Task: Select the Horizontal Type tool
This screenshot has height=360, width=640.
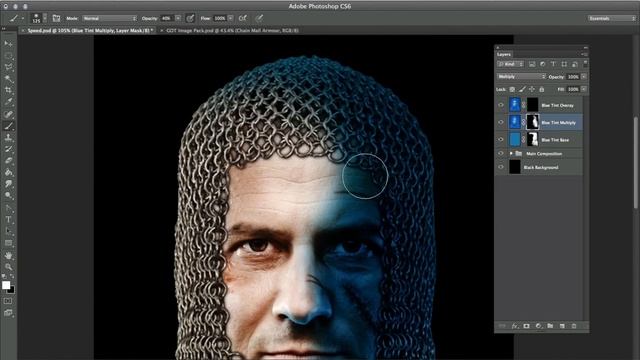Action: pyautogui.click(x=8, y=220)
